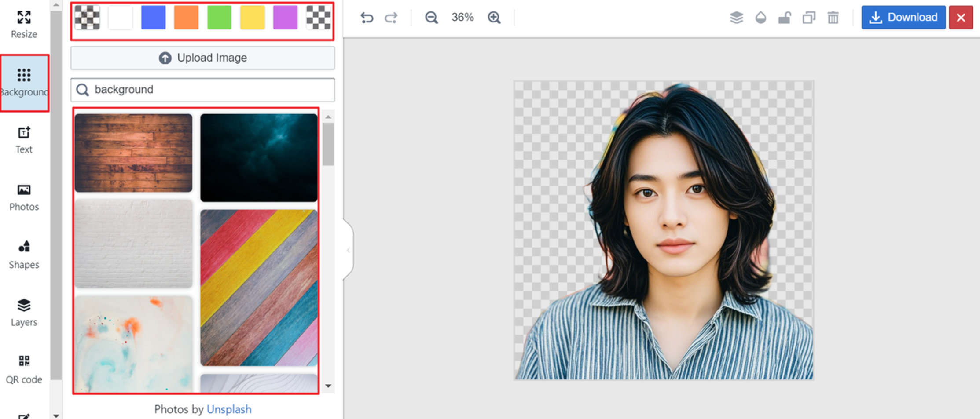The width and height of the screenshot is (980, 419).
Task: Undo the last edit
Action: click(367, 18)
